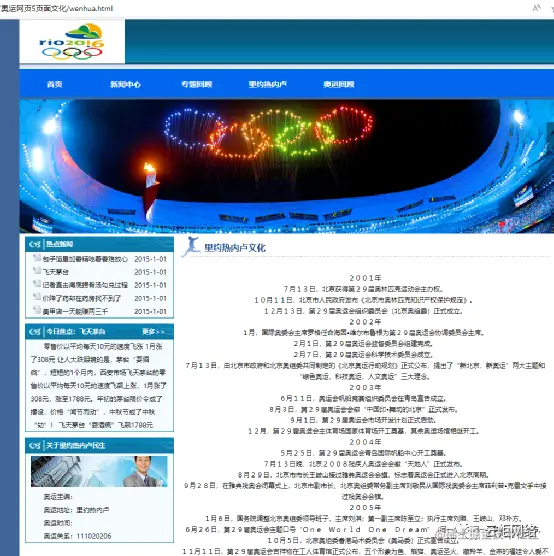The width and height of the screenshot is (554, 556).
Task: Click the 2004年 heading in the timeline
Action: (365, 442)
